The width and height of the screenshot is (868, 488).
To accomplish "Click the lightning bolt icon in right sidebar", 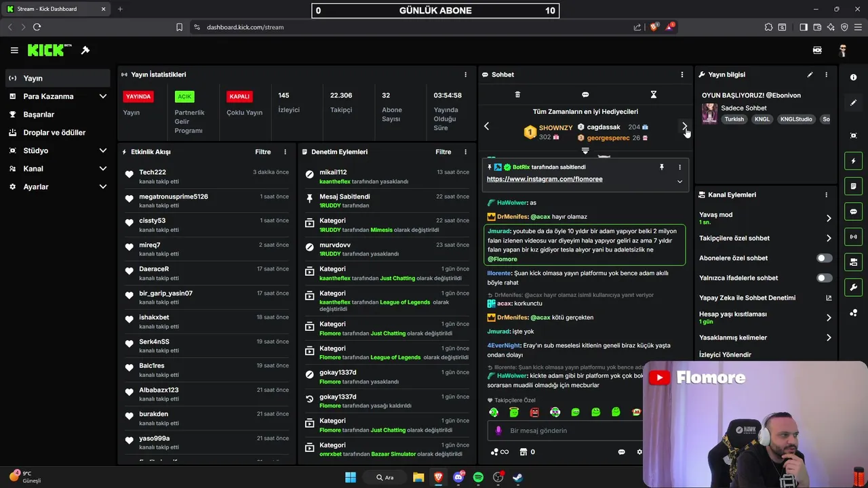I will coord(853,161).
